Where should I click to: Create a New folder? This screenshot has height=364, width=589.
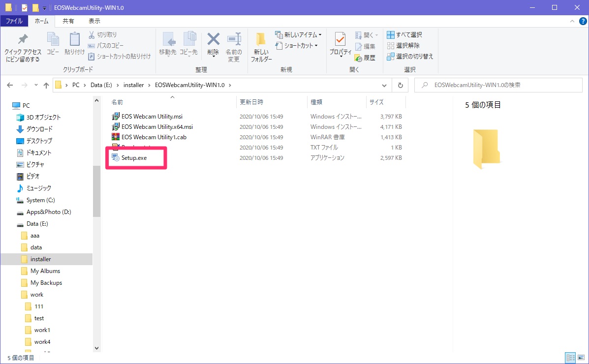pyautogui.click(x=261, y=47)
